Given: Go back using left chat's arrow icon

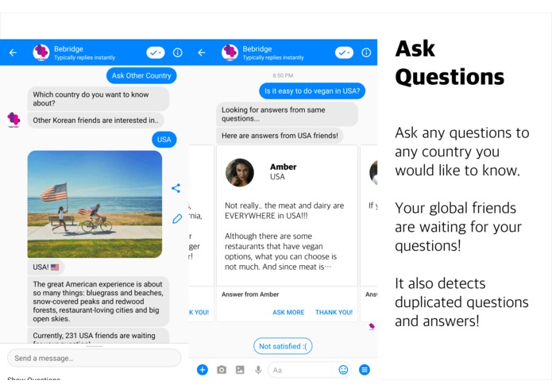Looking at the screenshot, I should click(x=13, y=52).
